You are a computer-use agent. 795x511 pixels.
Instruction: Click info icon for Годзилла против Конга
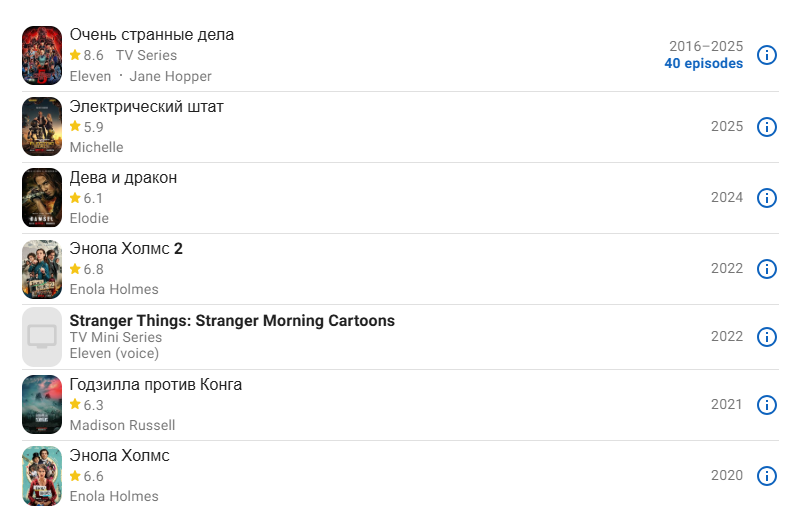(767, 405)
